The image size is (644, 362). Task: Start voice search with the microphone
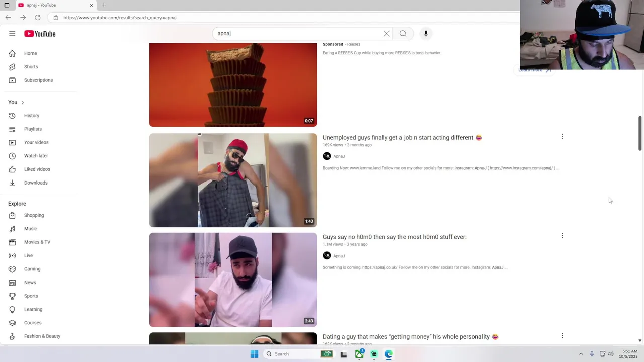[426, 34]
